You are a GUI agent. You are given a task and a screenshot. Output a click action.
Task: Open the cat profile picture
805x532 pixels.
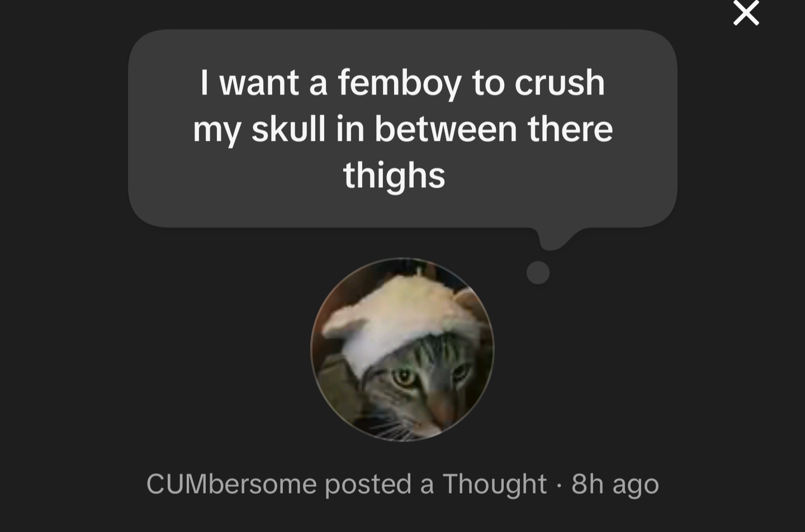point(402,349)
